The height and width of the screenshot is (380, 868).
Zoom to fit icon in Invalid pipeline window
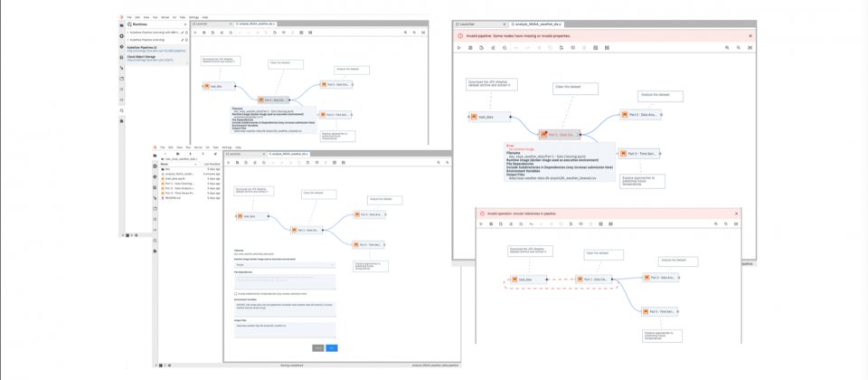click(x=750, y=48)
